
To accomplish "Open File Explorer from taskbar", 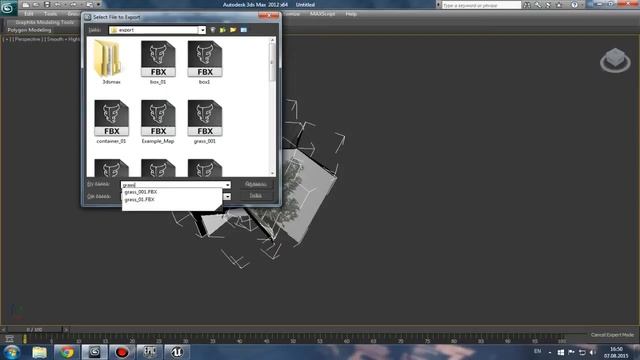I will tap(40, 352).
